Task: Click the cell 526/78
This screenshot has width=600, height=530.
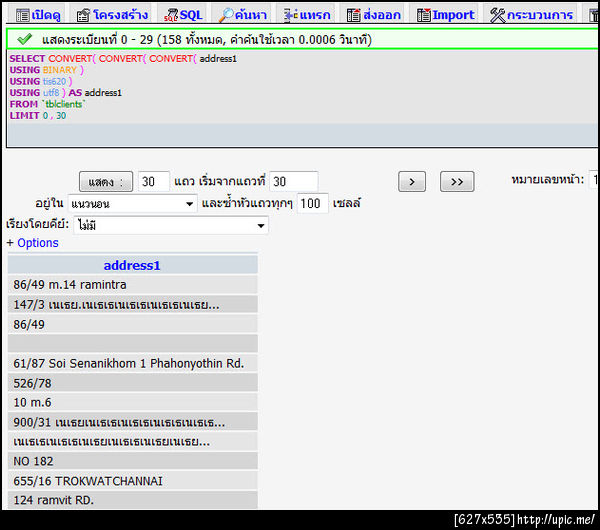Action: 132,383
